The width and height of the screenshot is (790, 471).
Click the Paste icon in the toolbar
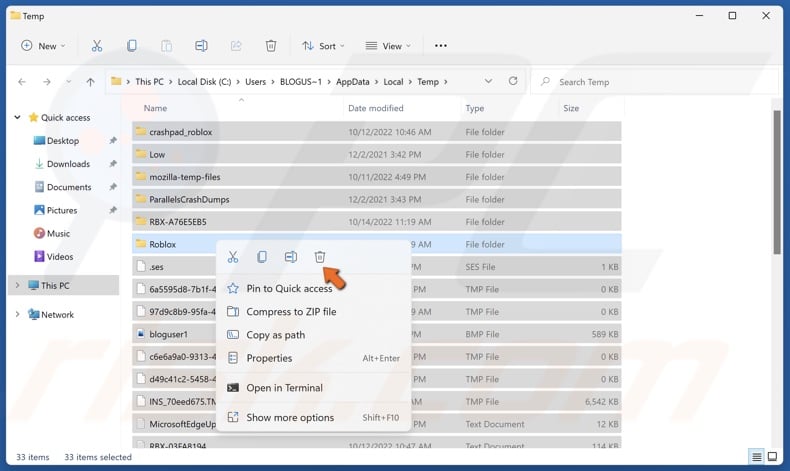tap(166, 46)
